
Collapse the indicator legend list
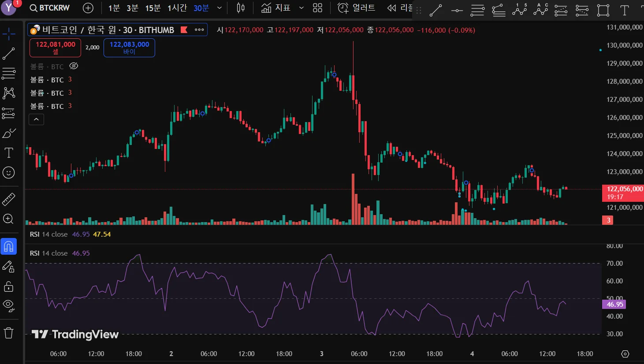(x=37, y=119)
